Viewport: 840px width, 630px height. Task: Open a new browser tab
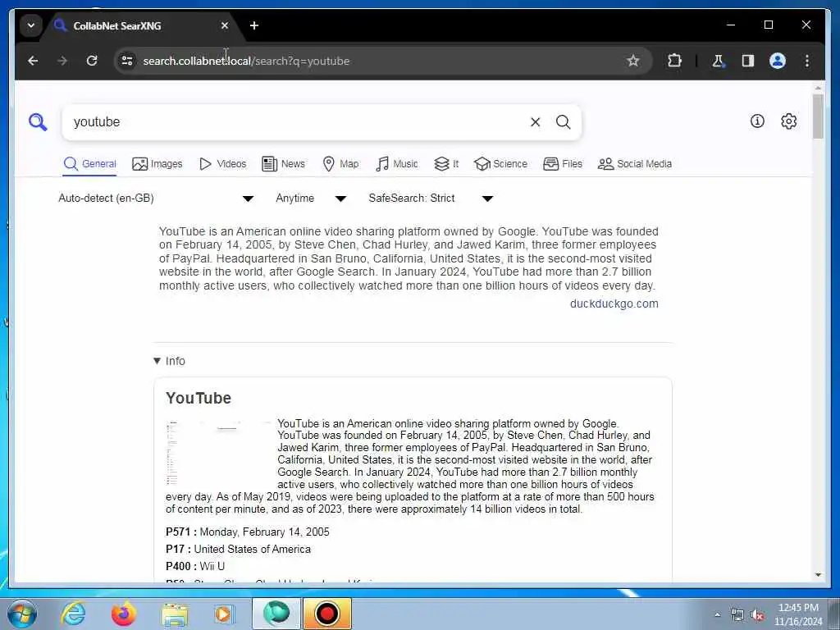pyautogui.click(x=254, y=25)
